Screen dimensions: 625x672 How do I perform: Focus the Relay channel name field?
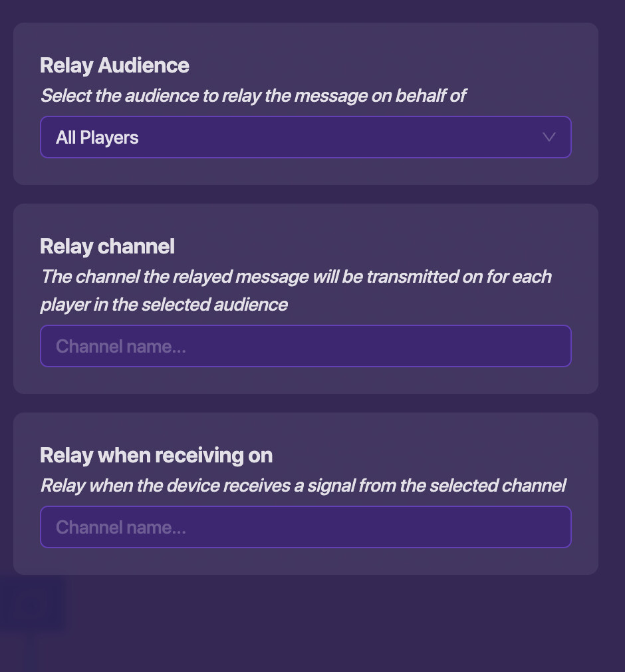(305, 346)
